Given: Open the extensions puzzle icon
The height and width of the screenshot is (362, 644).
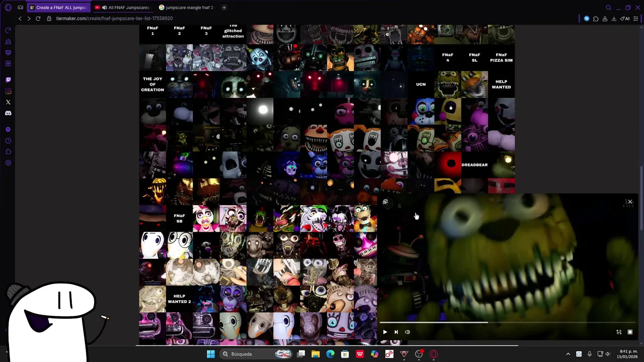Looking at the screenshot, I should [x=596, y=19].
